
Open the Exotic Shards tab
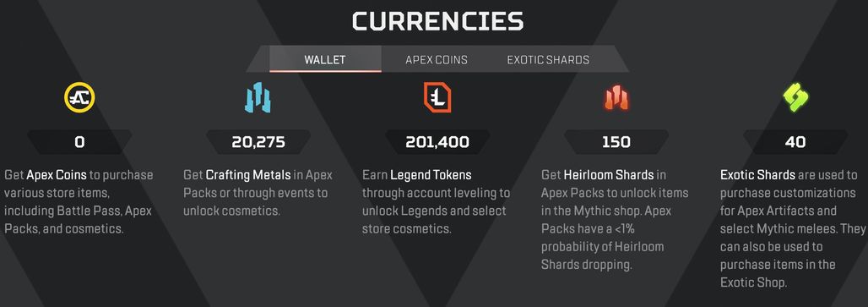[548, 59]
